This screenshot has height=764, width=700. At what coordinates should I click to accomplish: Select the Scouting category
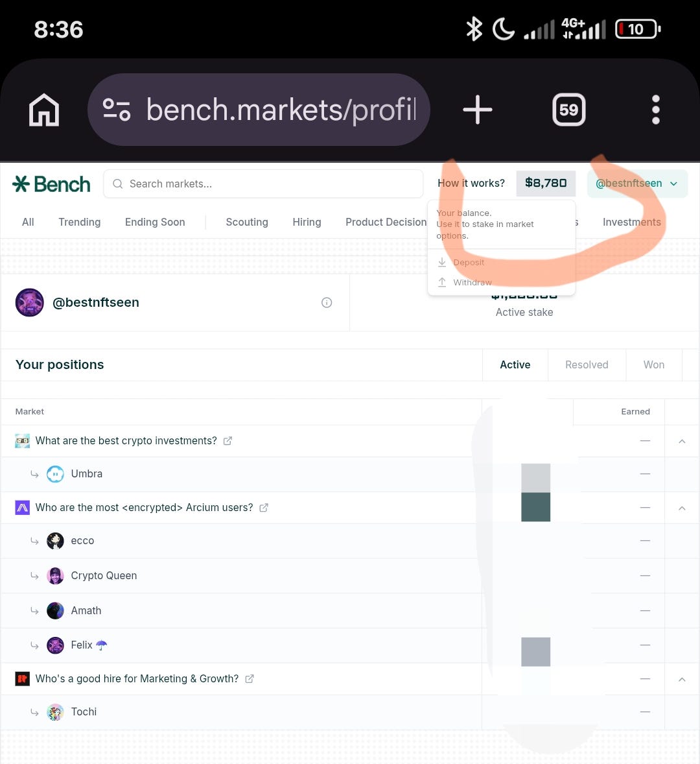coord(247,222)
